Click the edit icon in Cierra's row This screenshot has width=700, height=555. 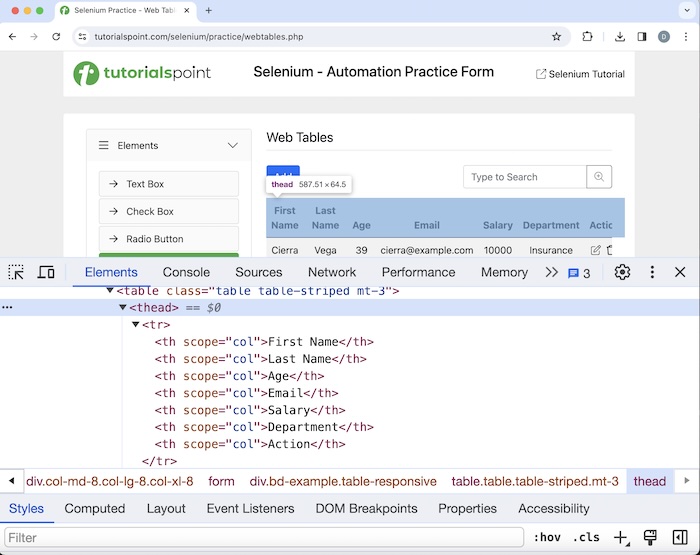[596, 250]
